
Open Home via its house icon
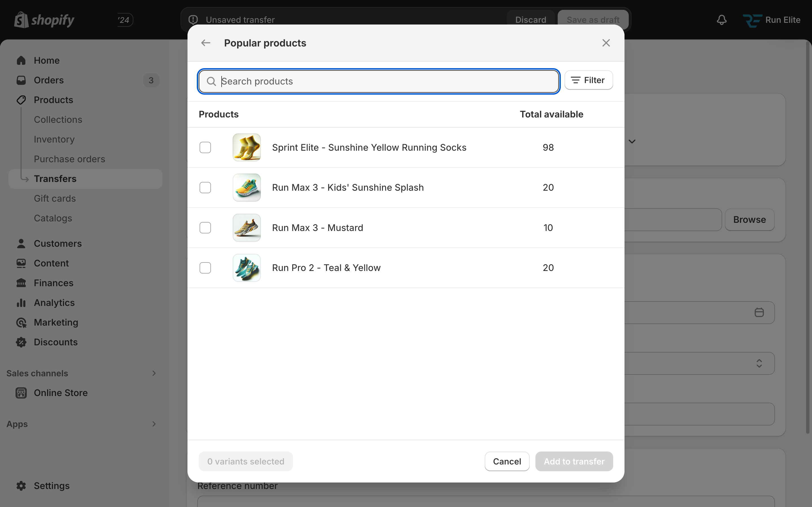coord(21,60)
